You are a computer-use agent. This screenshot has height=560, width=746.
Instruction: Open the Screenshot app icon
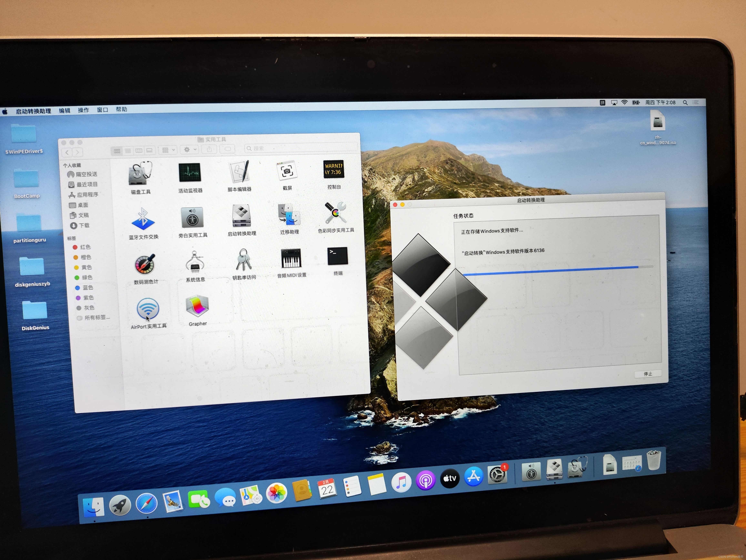coord(287,170)
